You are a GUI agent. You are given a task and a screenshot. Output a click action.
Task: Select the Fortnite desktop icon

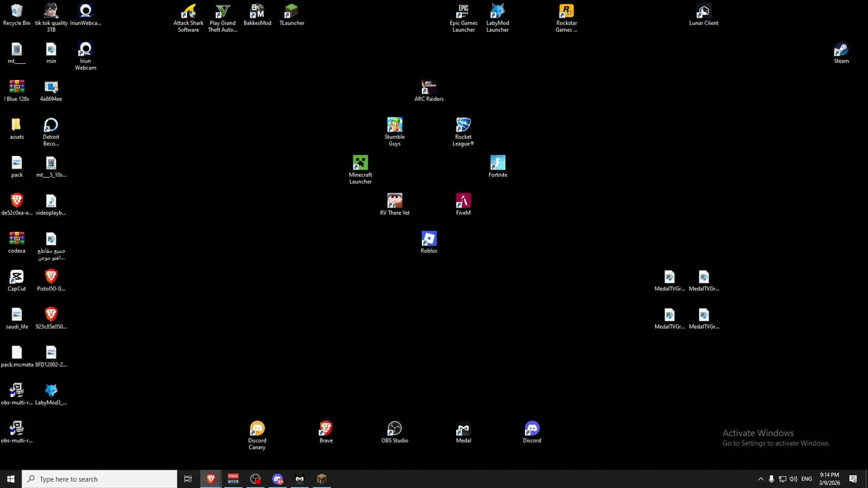(498, 167)
